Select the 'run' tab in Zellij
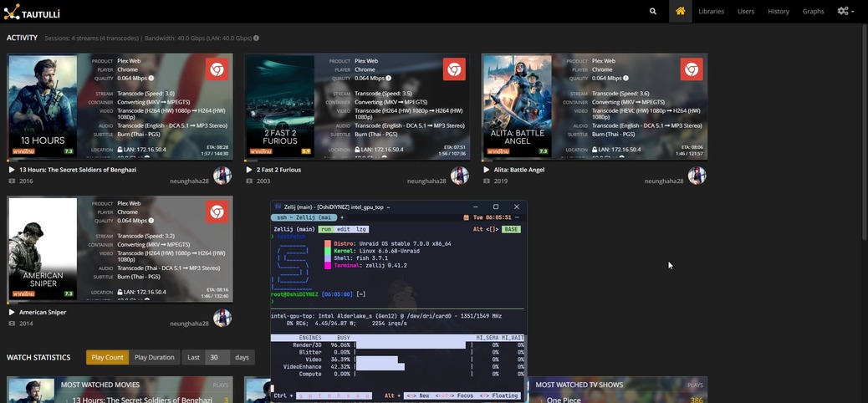868x403 pixels. pyautogui.click(x=326, y=229)
